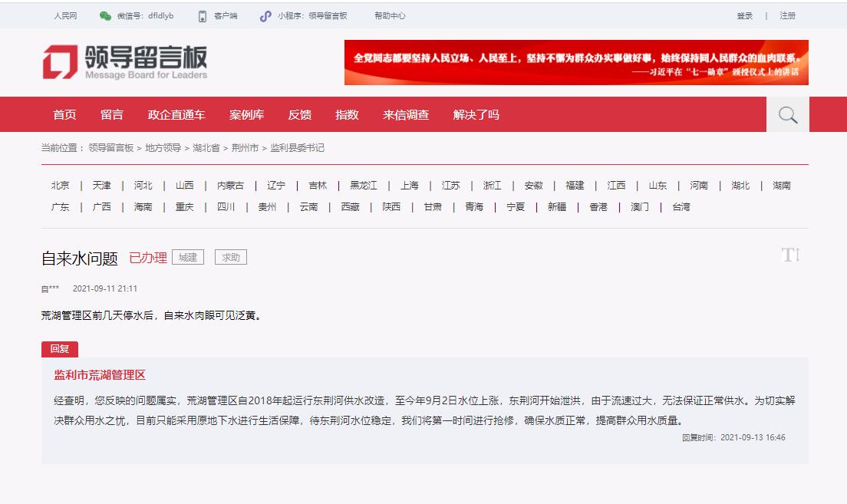Screen dimensions: 847x504
Task: Toggle the text size icon
Action: click(790, 255)
